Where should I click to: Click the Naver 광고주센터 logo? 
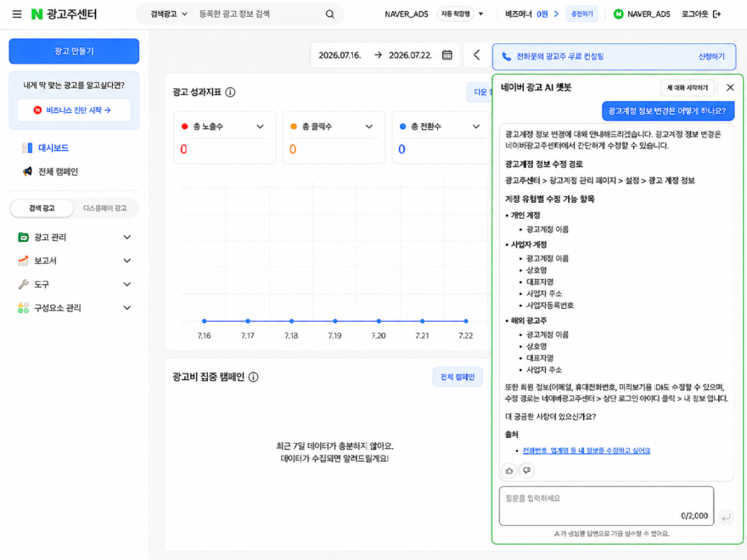click(64, 14)
